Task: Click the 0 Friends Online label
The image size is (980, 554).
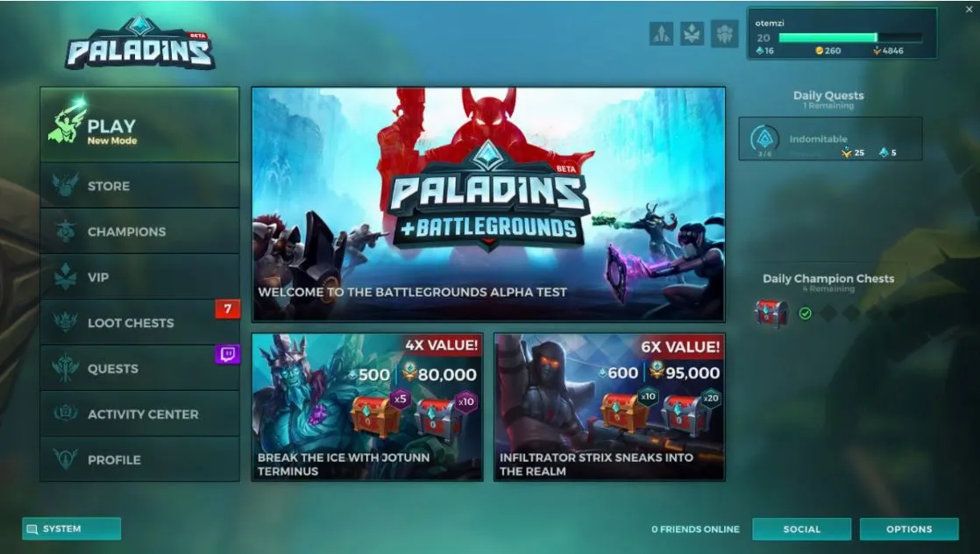Action: (x=695, y=529)
